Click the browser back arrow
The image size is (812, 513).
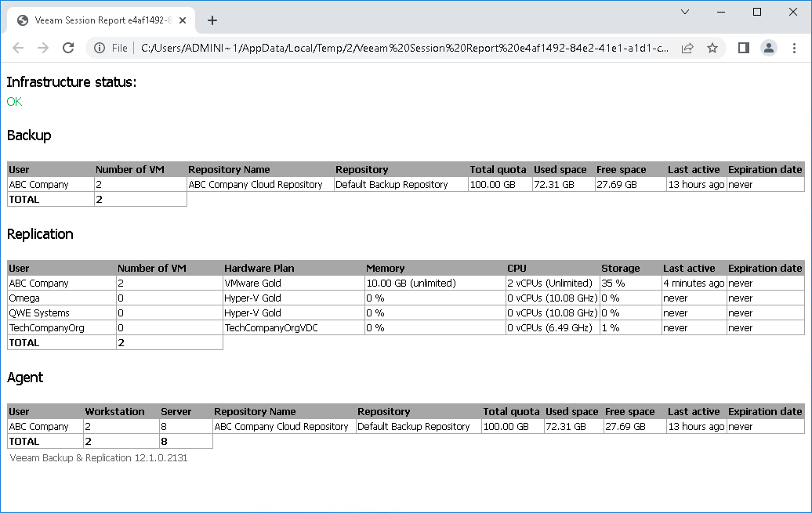pos(18,48)
